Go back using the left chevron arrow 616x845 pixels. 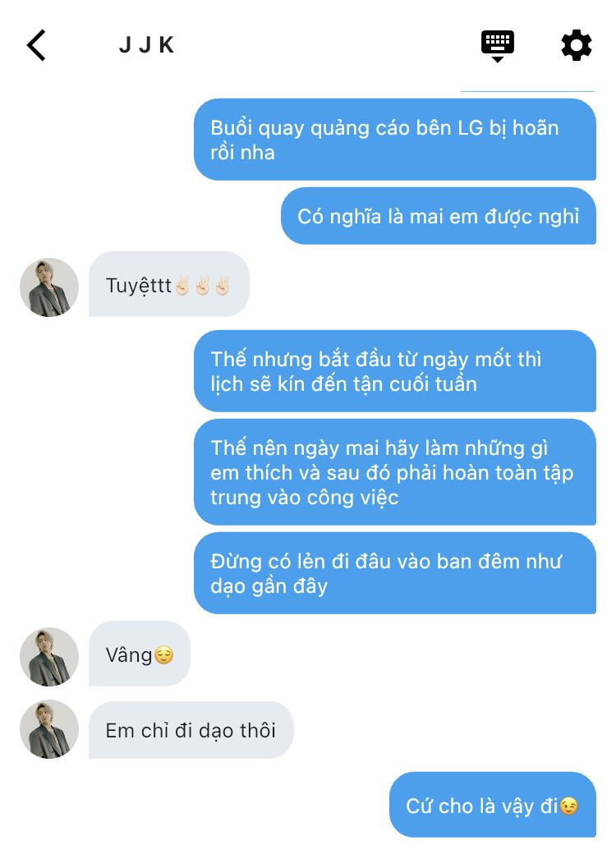click(x=36, y=45)
